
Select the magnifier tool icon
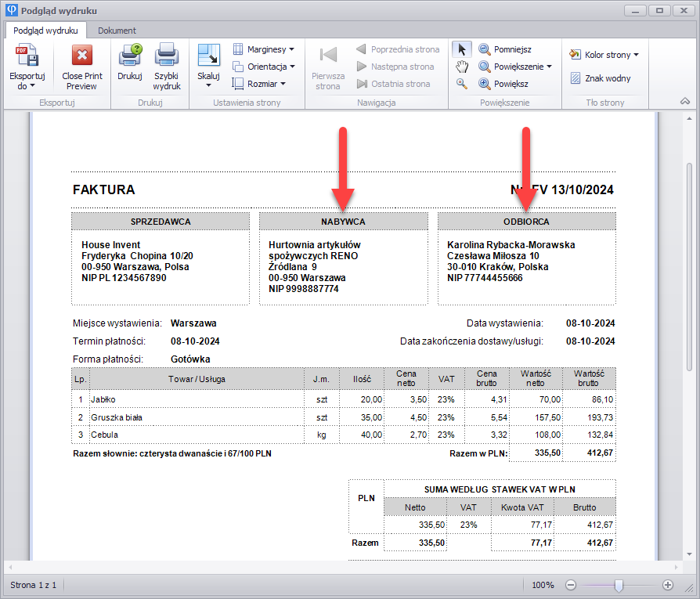[462, 84]
